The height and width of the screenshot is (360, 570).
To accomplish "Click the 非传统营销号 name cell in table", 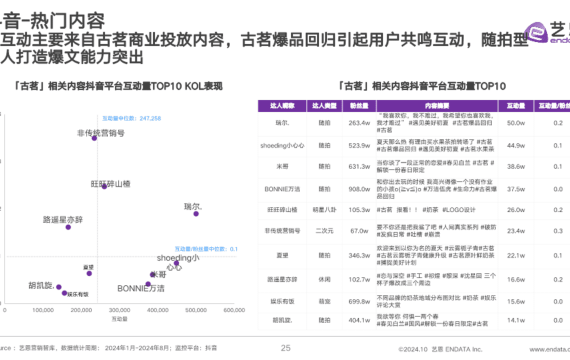I will point(282,231).
